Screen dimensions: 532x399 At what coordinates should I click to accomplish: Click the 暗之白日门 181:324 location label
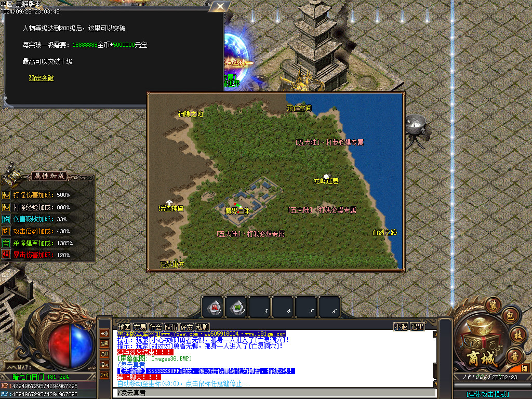[41, 377]
